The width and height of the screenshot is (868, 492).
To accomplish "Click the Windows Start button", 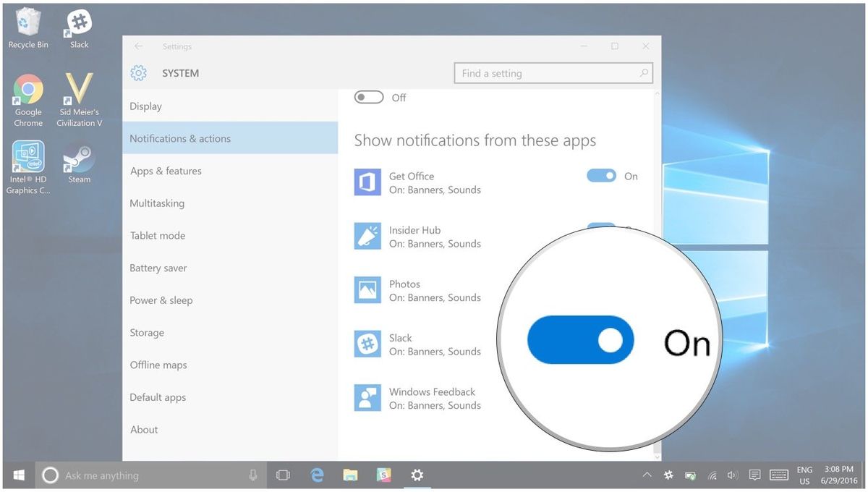I will (x=19, y=475).
